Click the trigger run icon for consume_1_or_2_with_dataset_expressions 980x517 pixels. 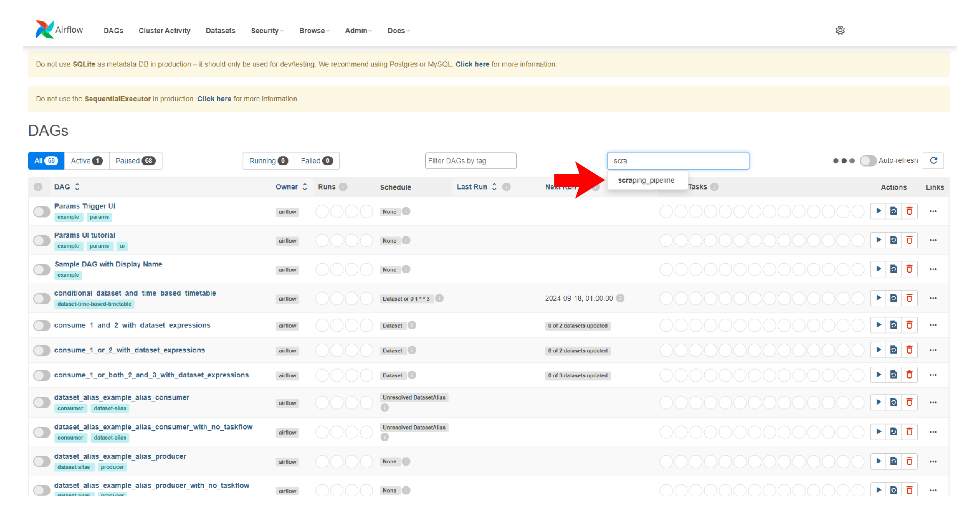click(x=878, y=350)
